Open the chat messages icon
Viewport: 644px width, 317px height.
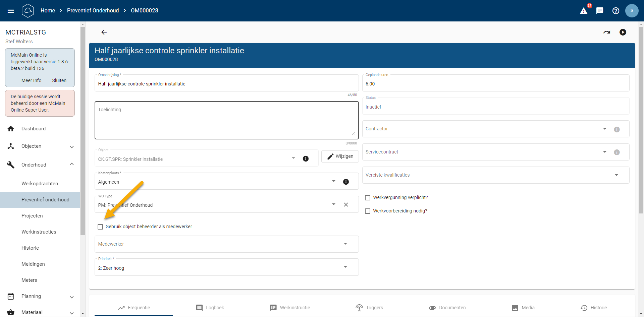(600, 11)
